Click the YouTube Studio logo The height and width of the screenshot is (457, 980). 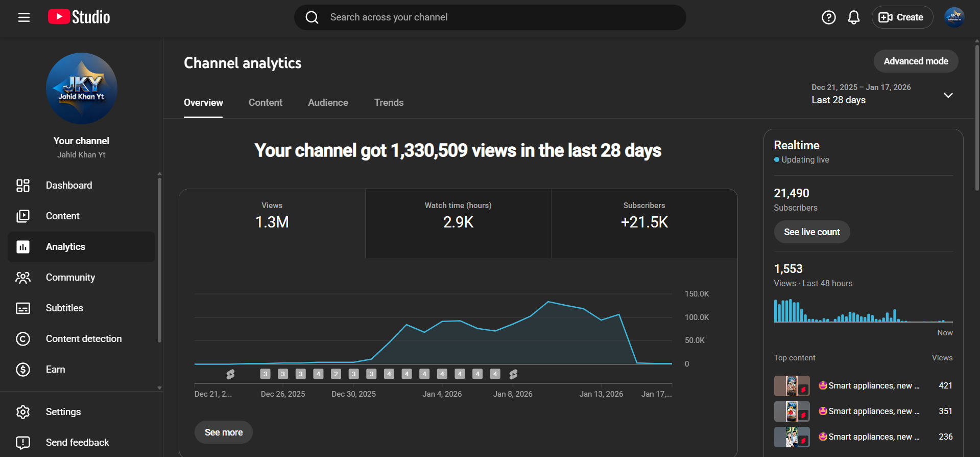coord(79,17)
